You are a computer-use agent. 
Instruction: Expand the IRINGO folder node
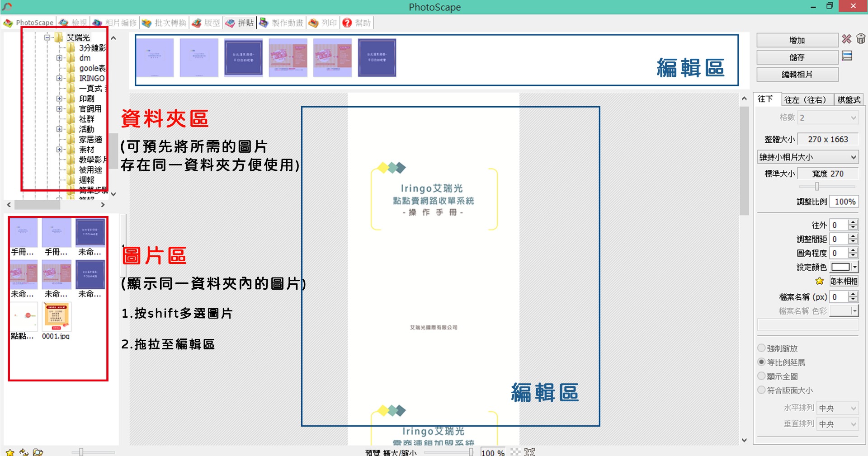pyautogui.click(x=59, y=78)
